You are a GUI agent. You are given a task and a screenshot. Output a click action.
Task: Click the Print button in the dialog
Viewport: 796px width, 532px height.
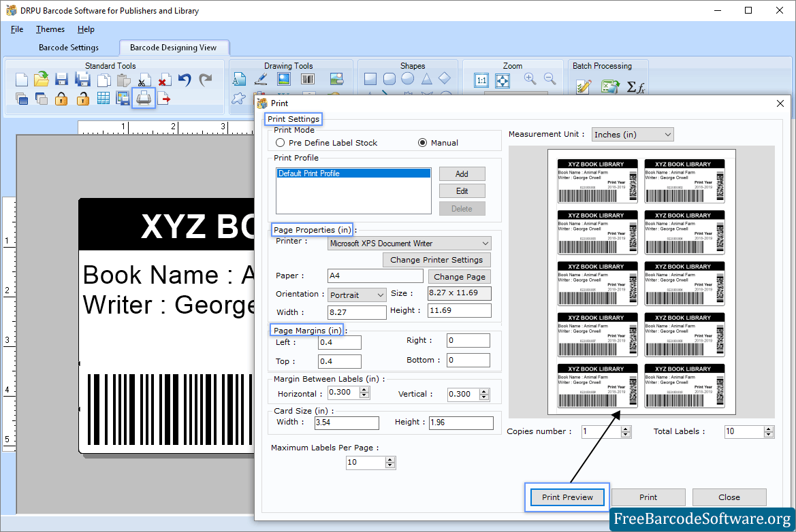click(x=648, y=497)
